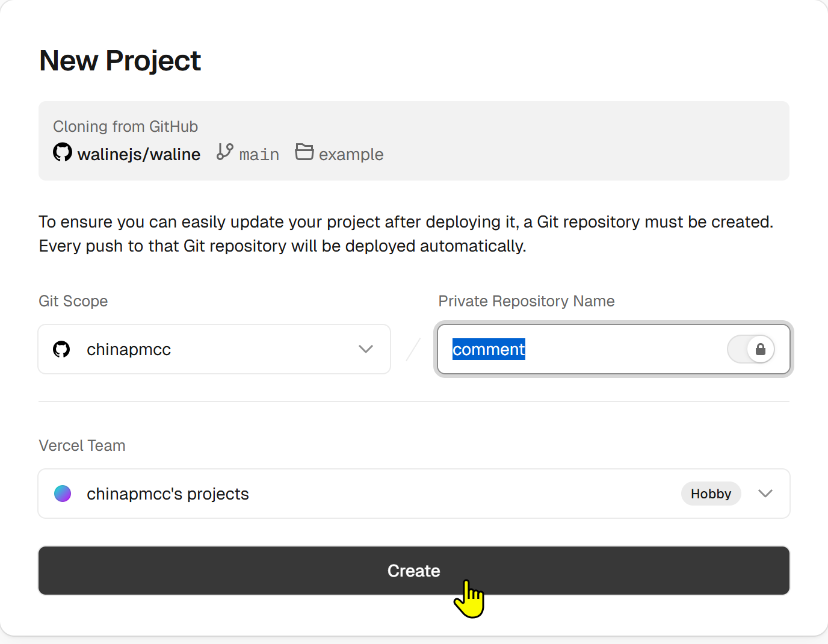The image size is (828, 644).
Task: Click the GitHub logo beside walinejs/waline
Action: tap(63, 152)
